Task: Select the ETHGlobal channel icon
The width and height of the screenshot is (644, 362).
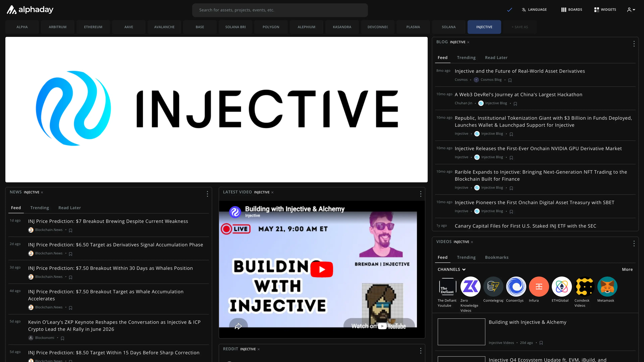Action: point(561,287)
